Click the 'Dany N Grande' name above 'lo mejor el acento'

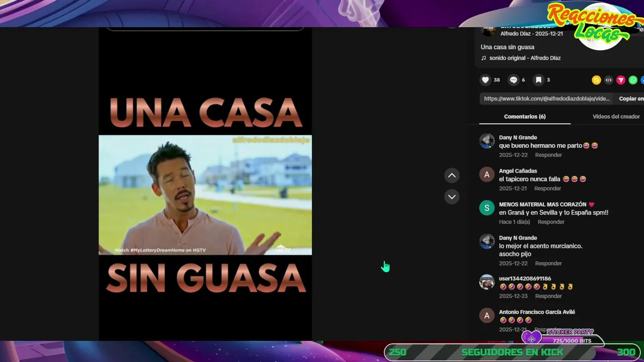pyautogui.click(x=518, y=238)
